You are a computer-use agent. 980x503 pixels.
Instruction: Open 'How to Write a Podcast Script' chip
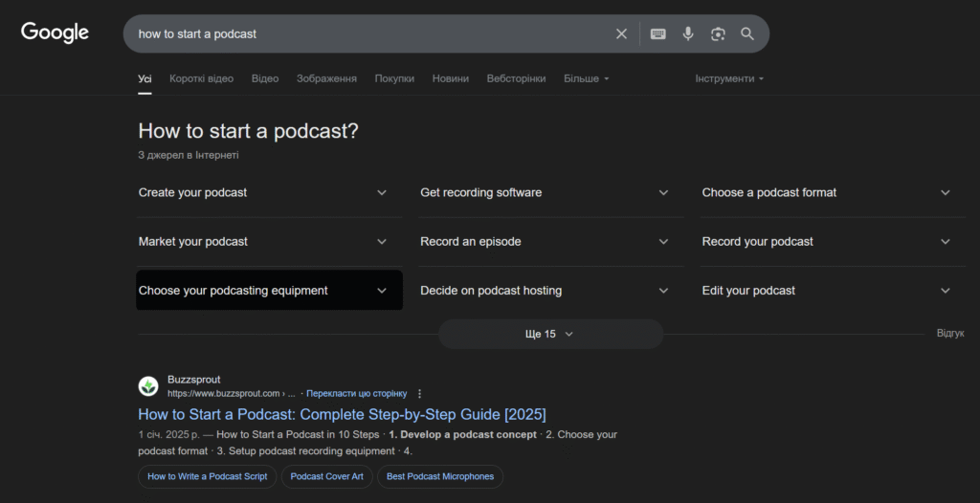pos(208,477)
